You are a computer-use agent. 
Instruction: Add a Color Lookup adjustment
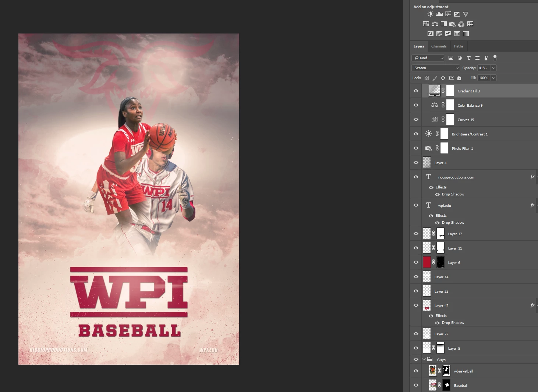(x=470, y=24)
